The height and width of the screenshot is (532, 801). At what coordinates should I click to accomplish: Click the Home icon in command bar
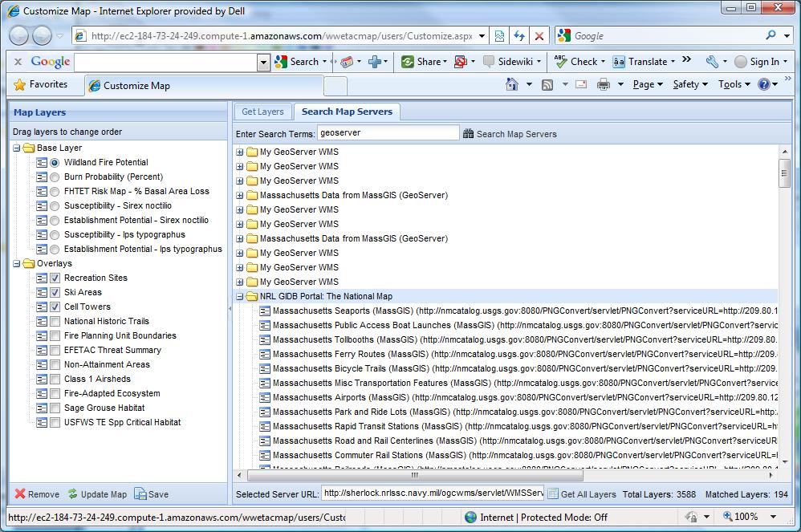click(512, 84)
